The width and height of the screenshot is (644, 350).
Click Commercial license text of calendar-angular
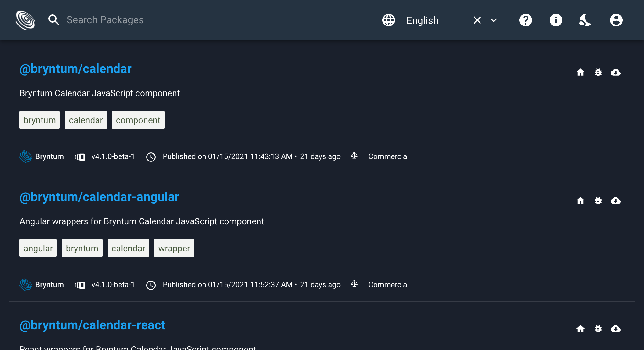point(389,285)
